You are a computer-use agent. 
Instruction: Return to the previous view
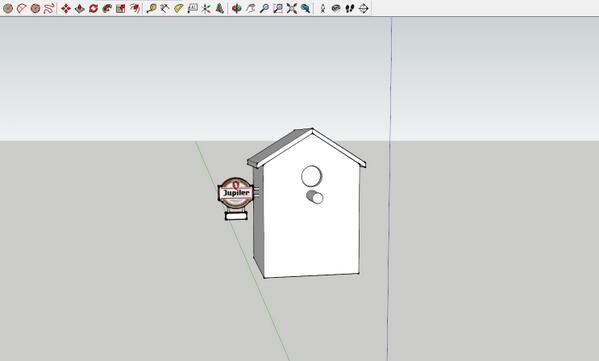coord(306,8)
